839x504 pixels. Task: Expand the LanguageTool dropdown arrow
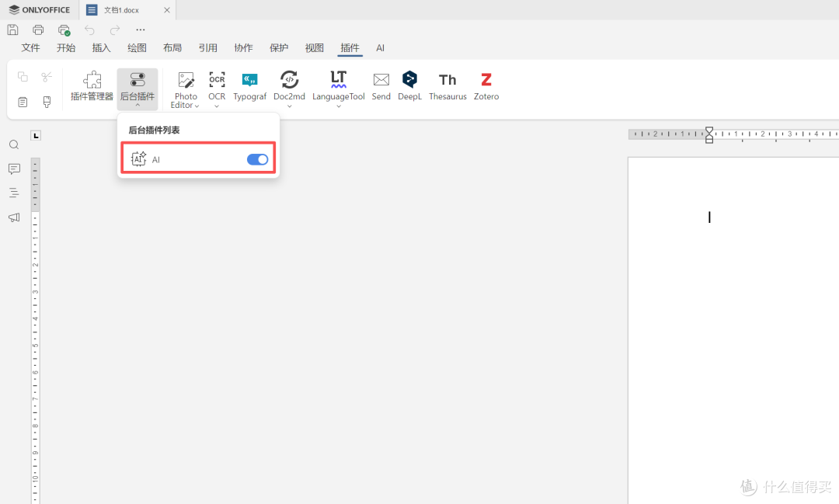click(338, 106)
